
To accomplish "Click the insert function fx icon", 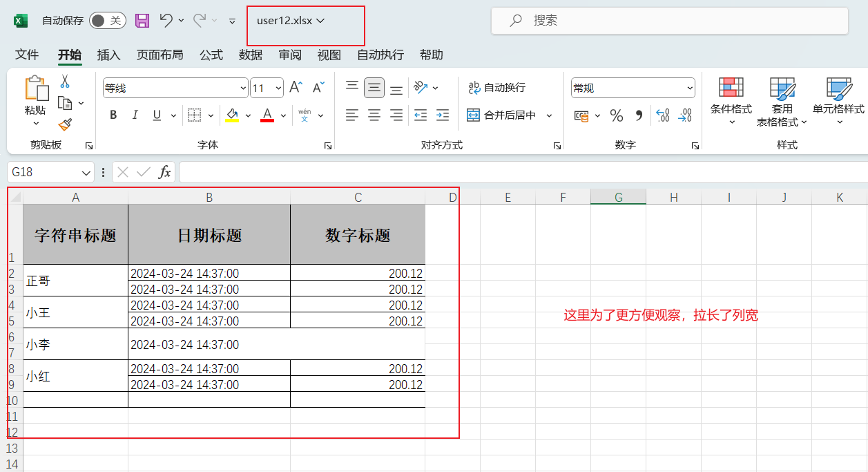I will click(164, 172).
